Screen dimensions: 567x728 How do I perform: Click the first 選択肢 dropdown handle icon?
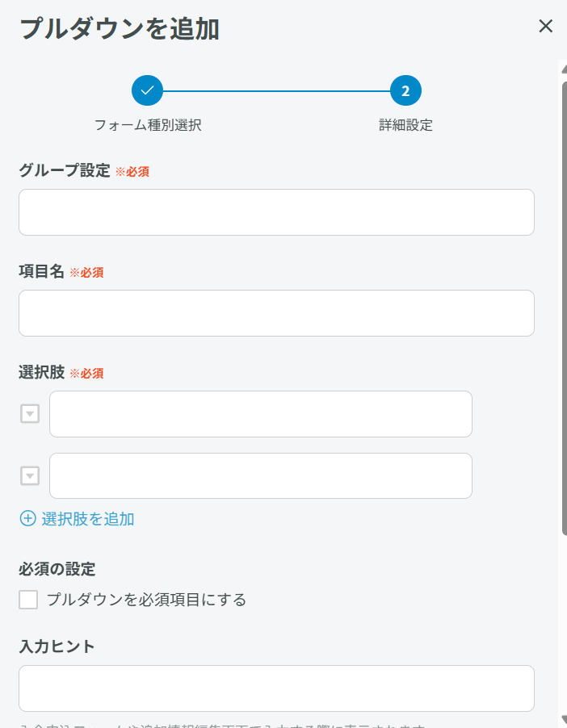coord(30,414)
